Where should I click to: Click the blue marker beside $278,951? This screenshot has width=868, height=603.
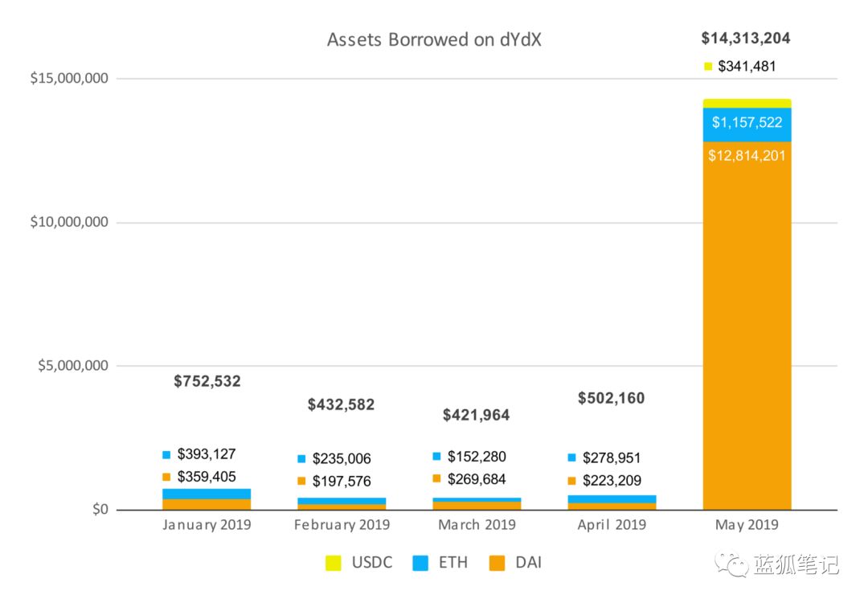(572, 457)
